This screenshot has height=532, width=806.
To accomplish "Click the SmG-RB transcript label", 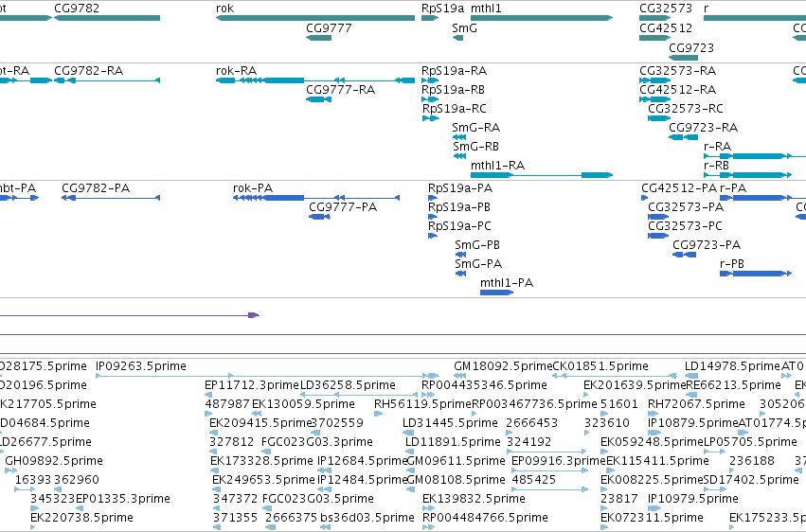I will pos(476,147).
